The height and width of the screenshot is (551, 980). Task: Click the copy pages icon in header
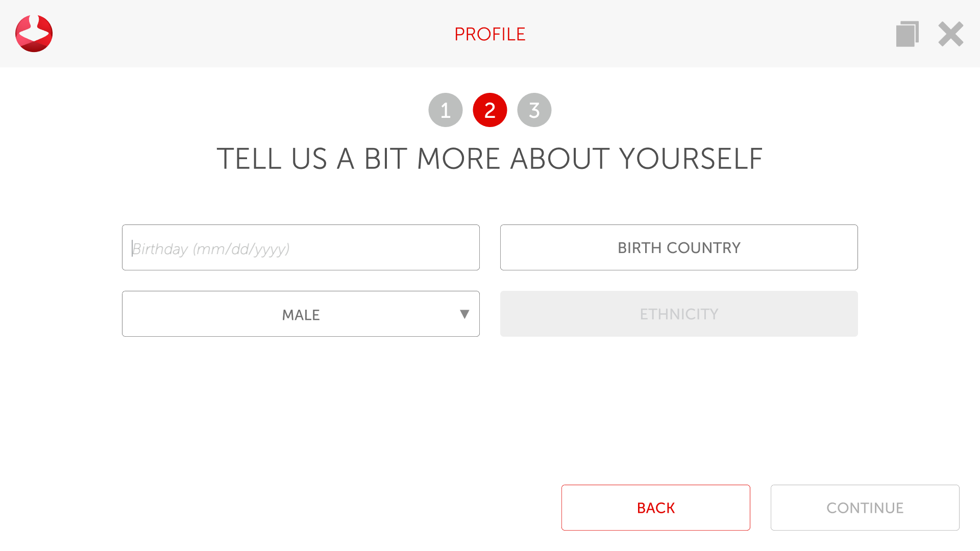pos(907,34)
